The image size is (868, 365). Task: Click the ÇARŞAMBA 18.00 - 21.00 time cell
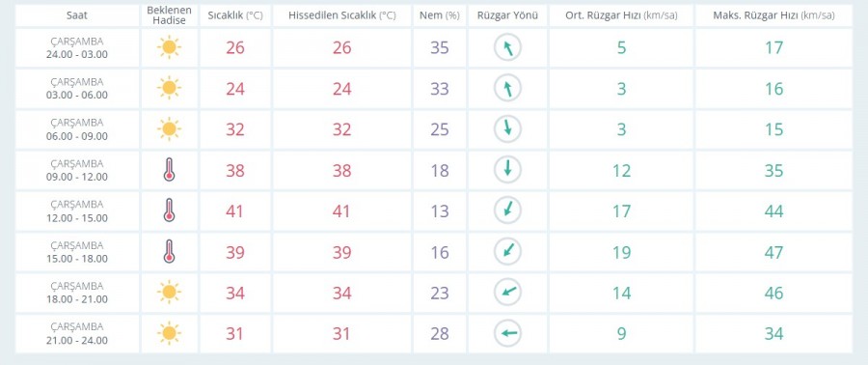[77, 293]
